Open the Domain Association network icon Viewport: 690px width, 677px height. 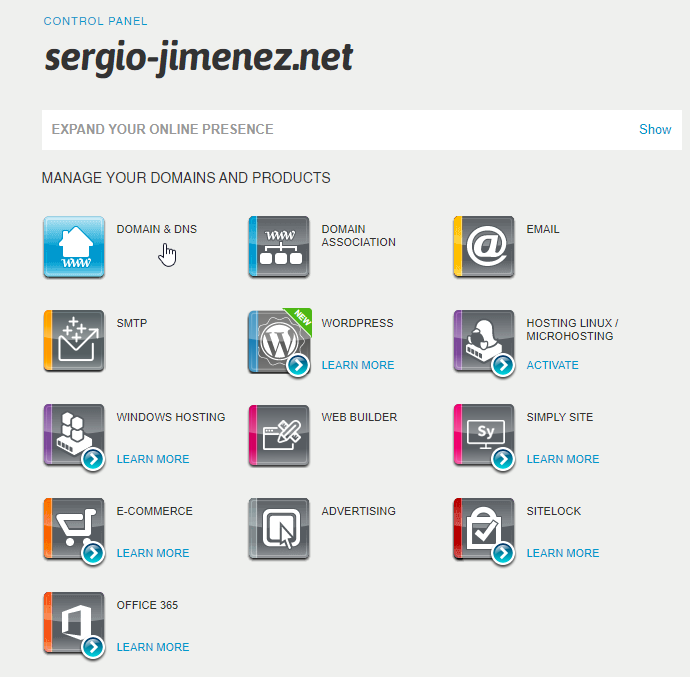point(279,247)
